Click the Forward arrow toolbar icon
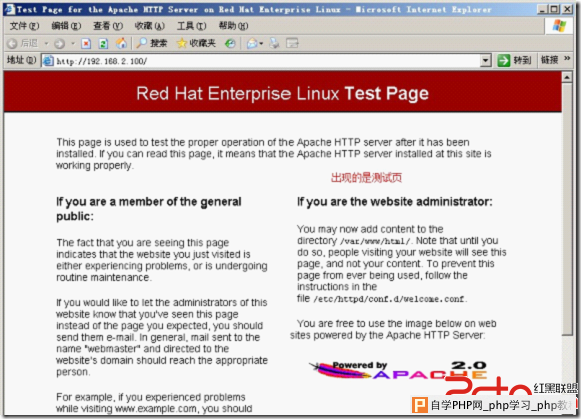Screen dimensions: 581x419 pos(59,44)
